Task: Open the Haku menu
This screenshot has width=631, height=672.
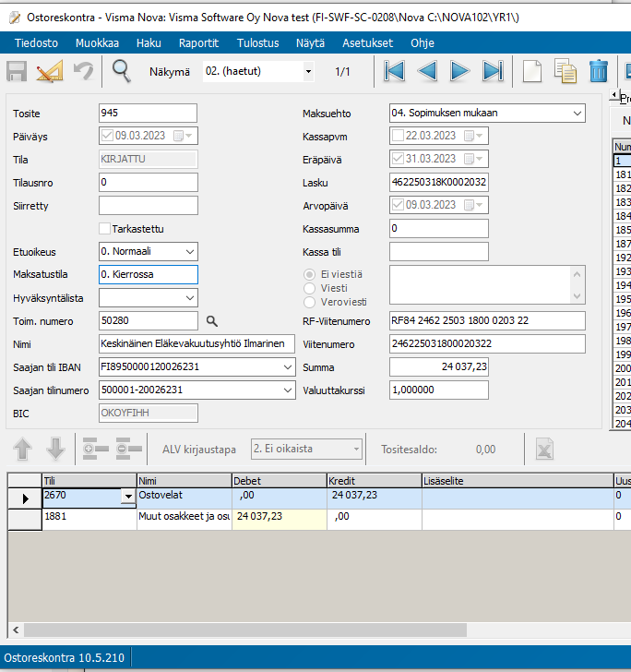Action: point(149,42)
